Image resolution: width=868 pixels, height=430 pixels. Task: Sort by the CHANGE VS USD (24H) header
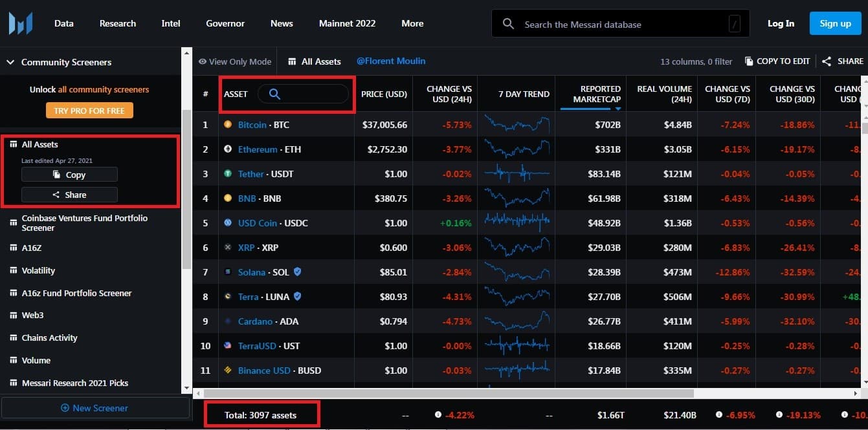coord(449,94)
